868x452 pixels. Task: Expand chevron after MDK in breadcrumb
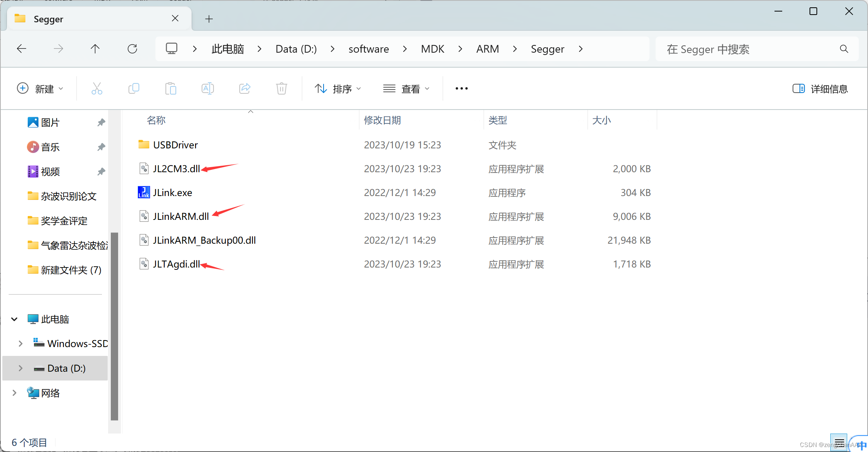(460, 49)
